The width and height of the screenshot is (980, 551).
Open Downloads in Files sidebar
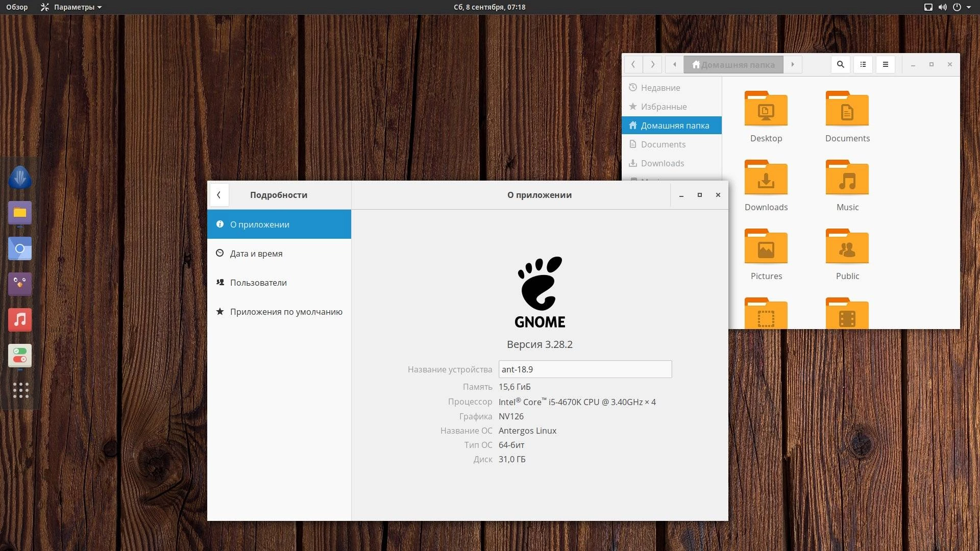(672, 163)
